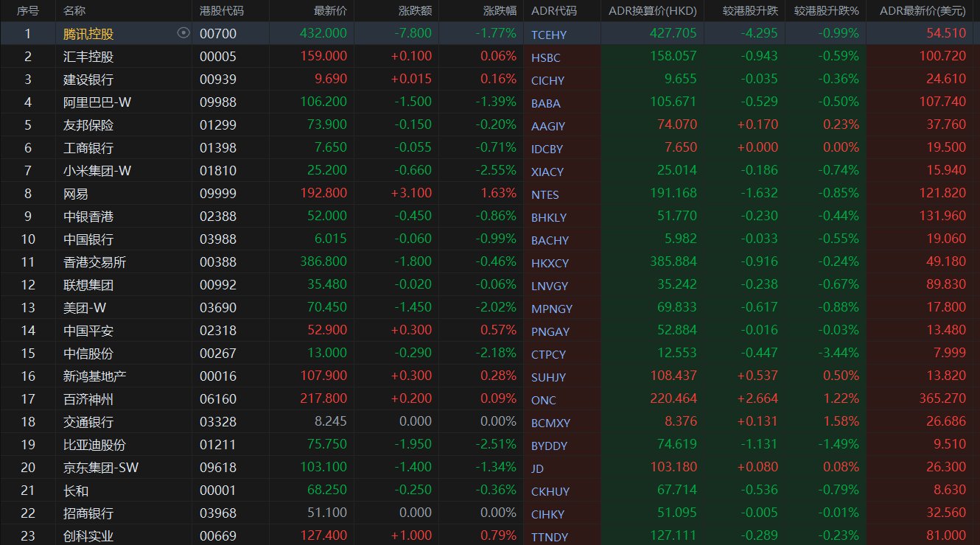The width and height of the screenshot is (980, 545).
Task: Click the 美团-W stock name
Action: click(x=84, y=308)
